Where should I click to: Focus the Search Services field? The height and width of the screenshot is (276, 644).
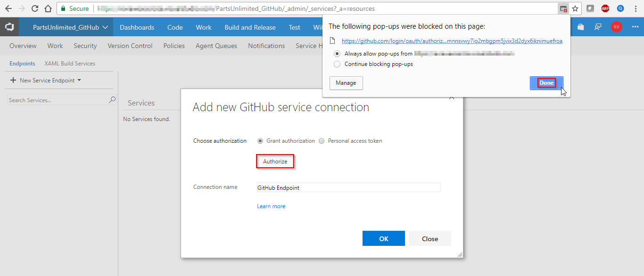pyautogui.click(x=62, y=100)
